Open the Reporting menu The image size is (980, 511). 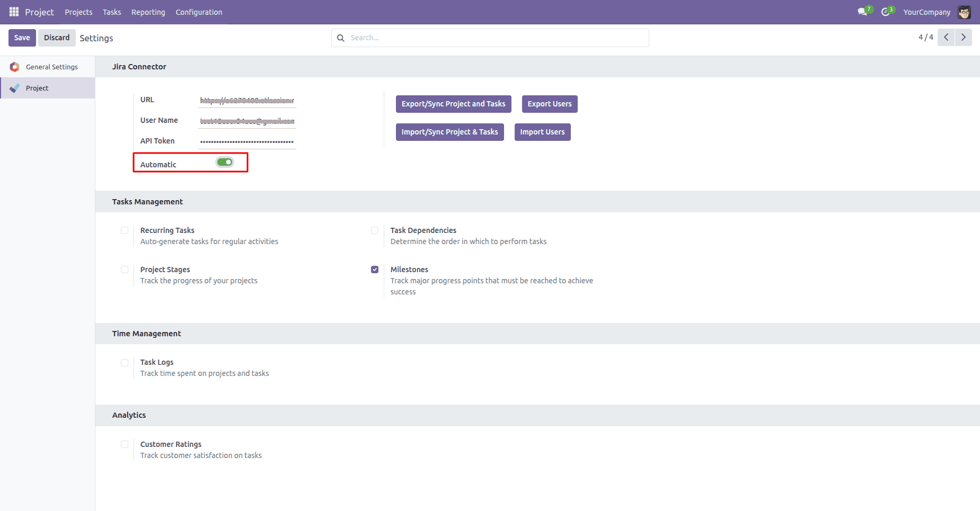148,12
